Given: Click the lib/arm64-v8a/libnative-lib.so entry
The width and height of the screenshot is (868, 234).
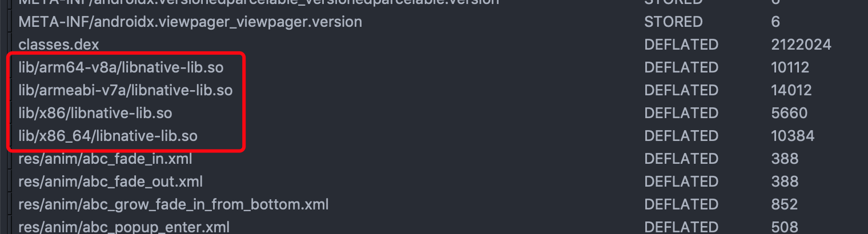Looking at the screenshot, I should click(x=120, y=67).
